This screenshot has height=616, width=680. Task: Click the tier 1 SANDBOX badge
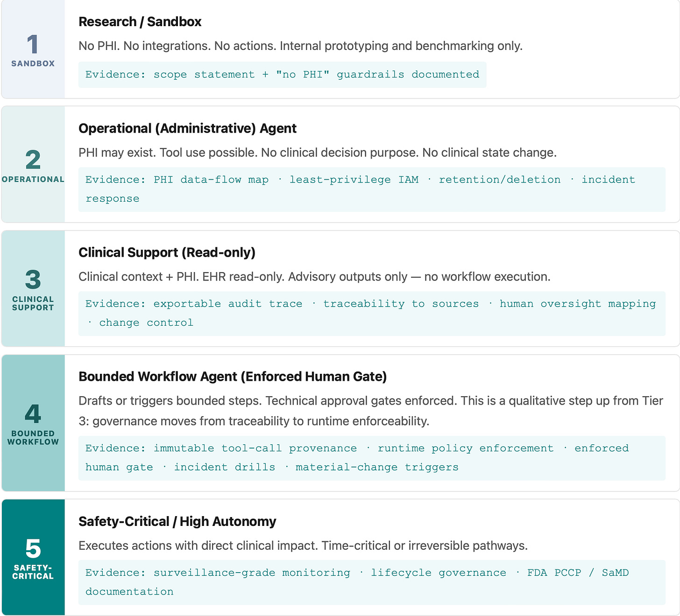(33, 49)
